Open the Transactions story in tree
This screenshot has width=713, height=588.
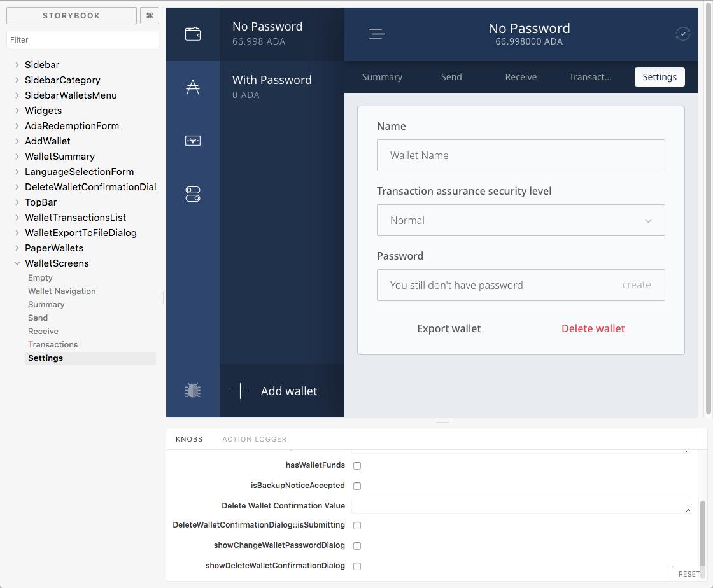click(x=53, y=344)
